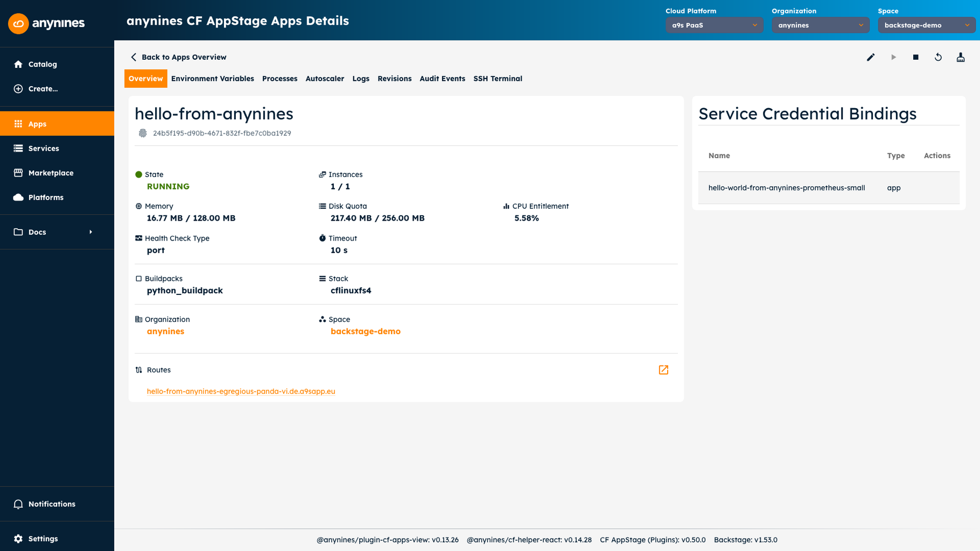The width and height of the screenshot is (980, 551).
Task: Click the Create plus icon
Action: tap(18, 89)
